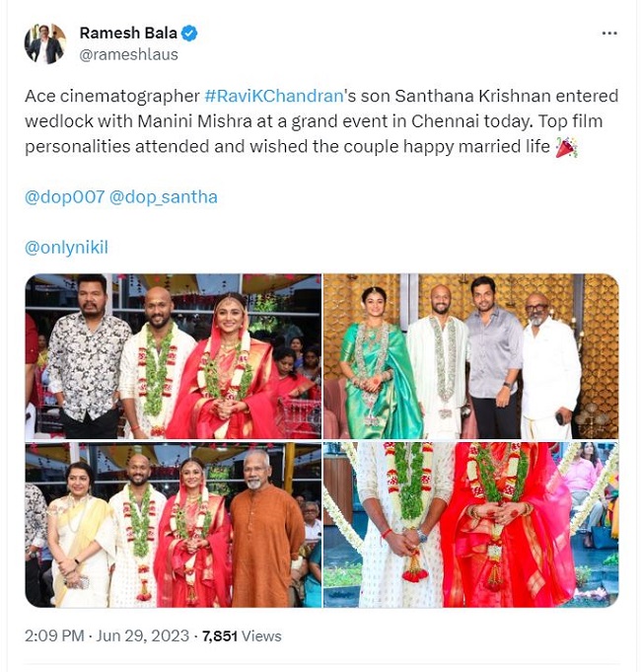
Task: Open the Ramesh Bala display name
Action: (x=128, y=33)
